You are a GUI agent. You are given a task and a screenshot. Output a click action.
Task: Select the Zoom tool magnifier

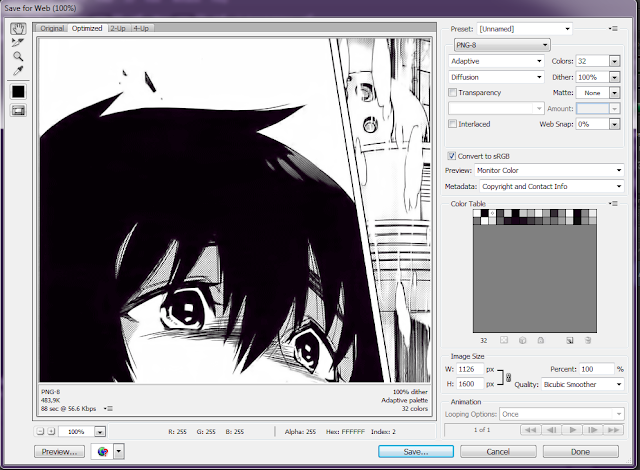(18, 56)
